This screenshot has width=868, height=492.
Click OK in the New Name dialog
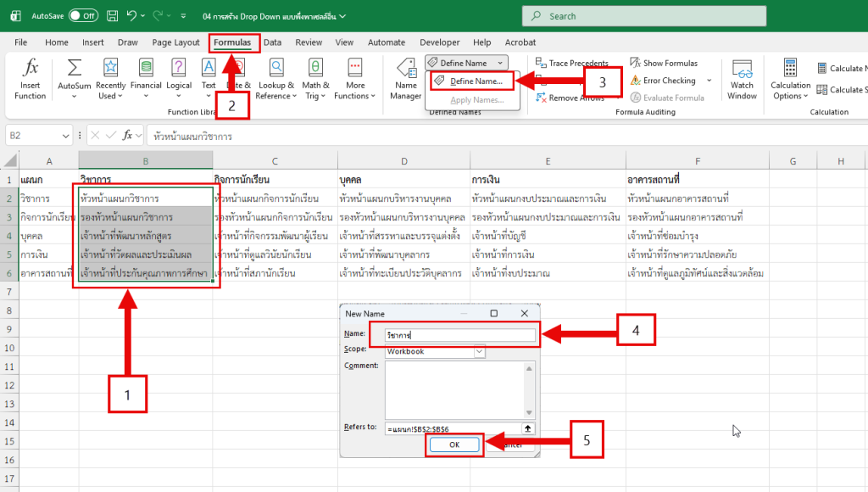(454, 444)
